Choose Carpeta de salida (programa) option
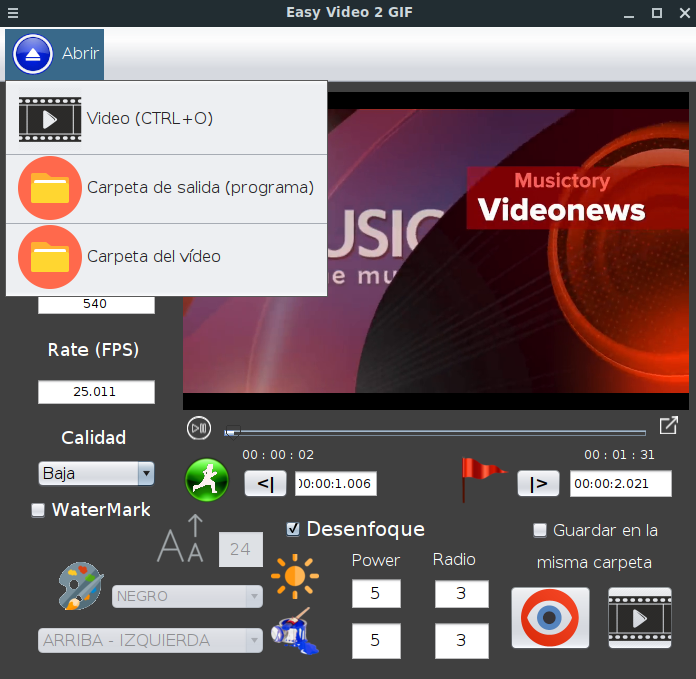Screen dimensions: 696x679 click(166, 189)
